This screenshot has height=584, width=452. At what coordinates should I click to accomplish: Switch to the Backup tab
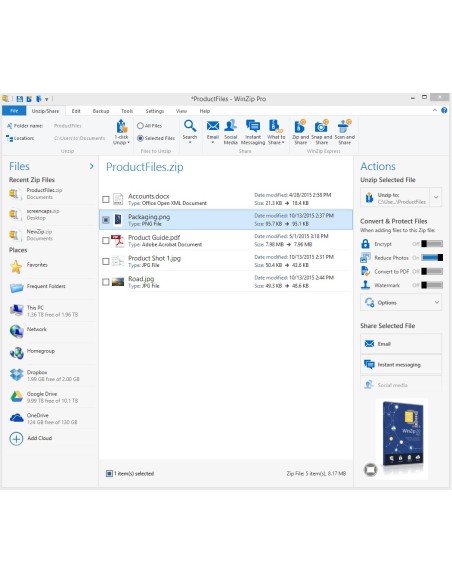point(101,111)
